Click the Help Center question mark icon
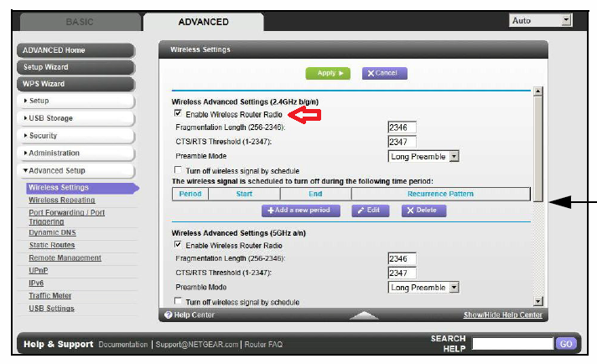This screenshot has height=364, width=597. click(x=168, y=315)
